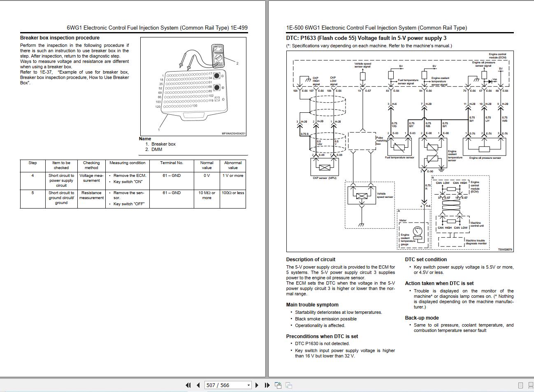Skip to the last page 566

[266, 385]
